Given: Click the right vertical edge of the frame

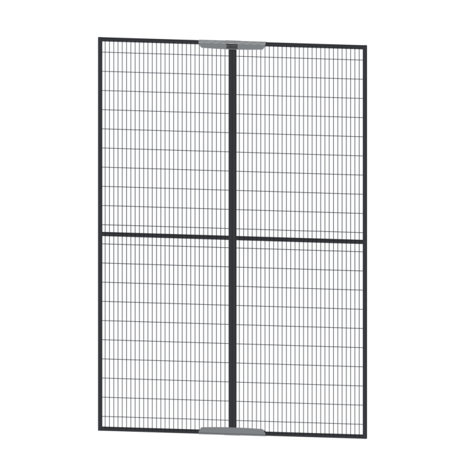Looking at the screenshot, I should [x=365, y=241].
